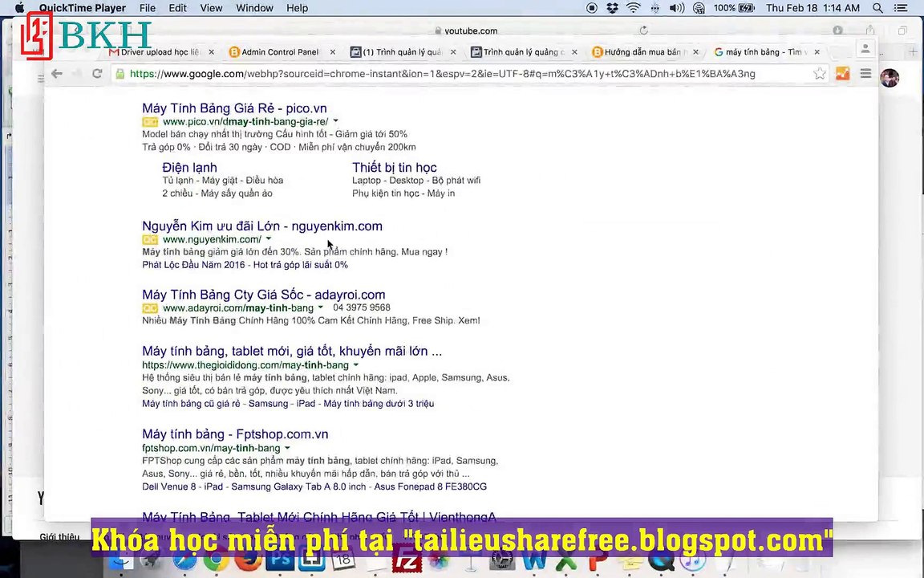Open the Wi-Fi status menu
924x578 pixels.
(x=634, y=8)
